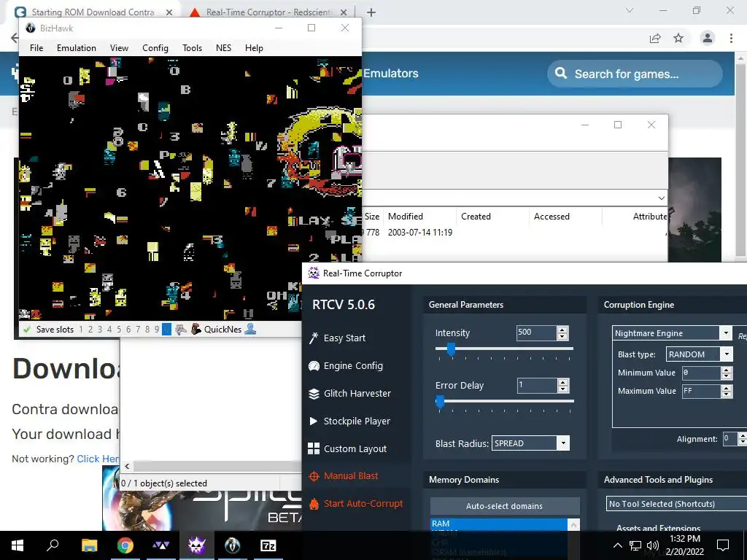This screenshot has width=747, height=560.
Task: Click the controller icon in BizHawk status bar
Action: coord(181,329)
